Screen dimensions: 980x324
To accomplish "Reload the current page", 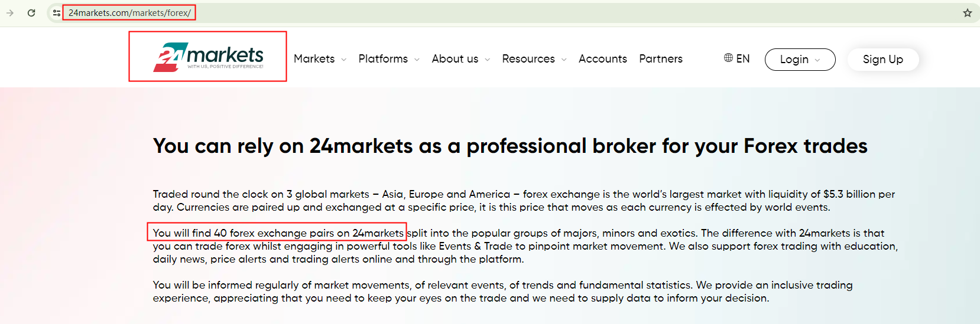I will point(31,12).
